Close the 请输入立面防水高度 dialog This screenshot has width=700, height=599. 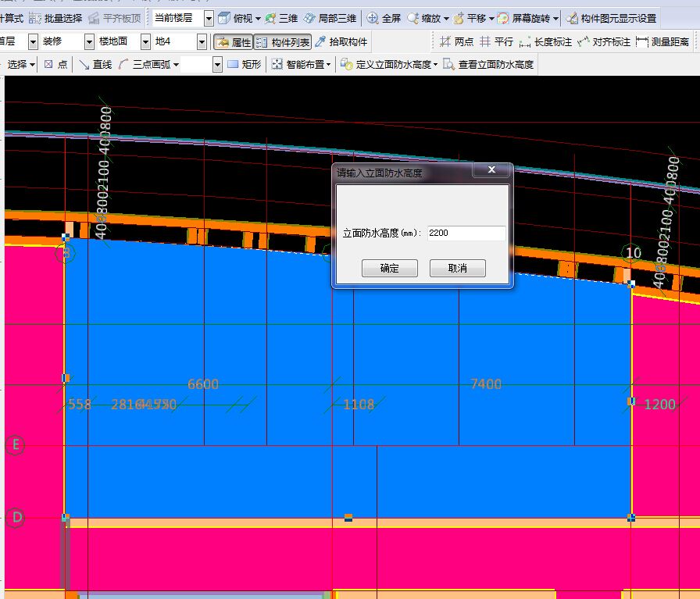[491, 169]
